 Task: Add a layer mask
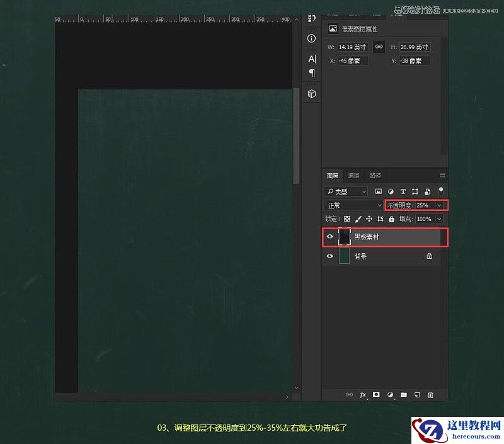coord(376,395)
